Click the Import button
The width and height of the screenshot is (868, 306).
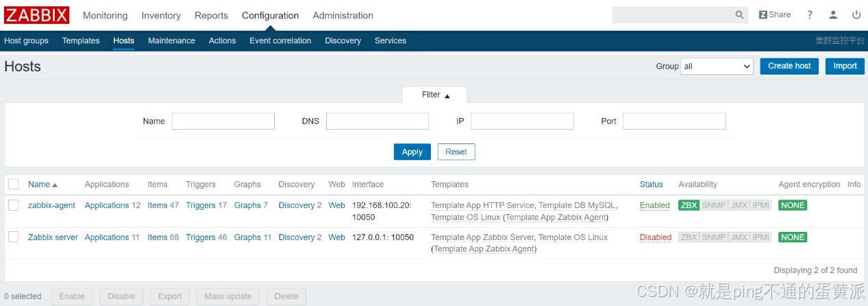coord(845,66)
